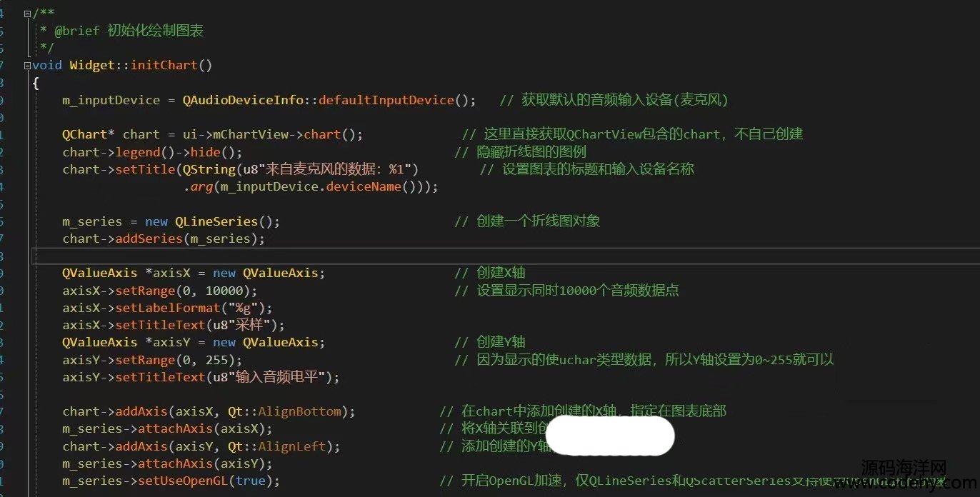Click the QAudioDeviceInfo class name
The image size is (980, 497).
coord(243,100)
